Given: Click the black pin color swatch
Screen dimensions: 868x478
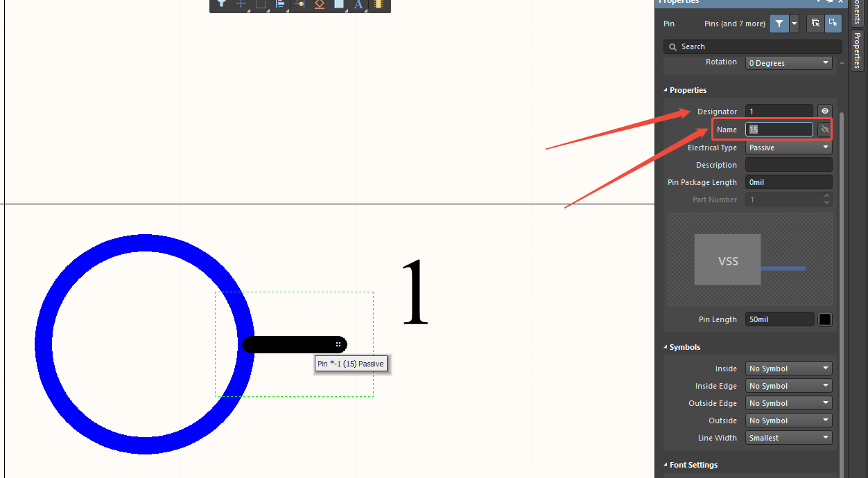Looking at the screenshot, I should click(x=825, y=319).
